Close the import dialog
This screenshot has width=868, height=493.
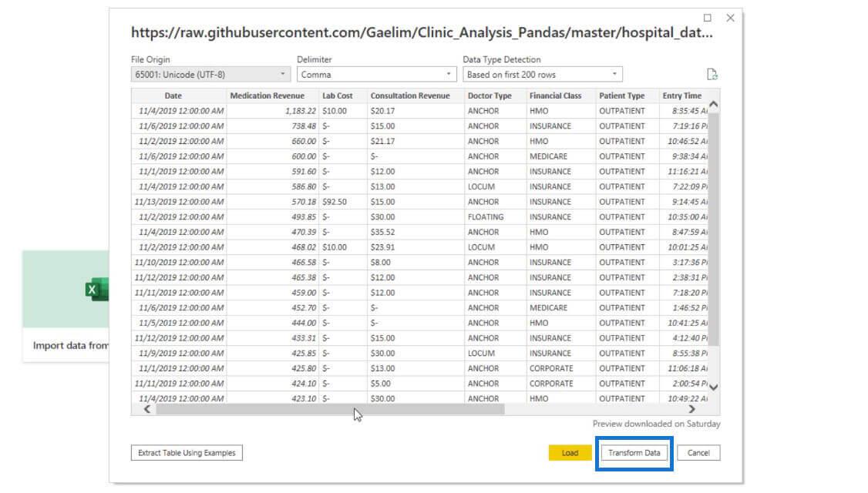coord(730,18)
